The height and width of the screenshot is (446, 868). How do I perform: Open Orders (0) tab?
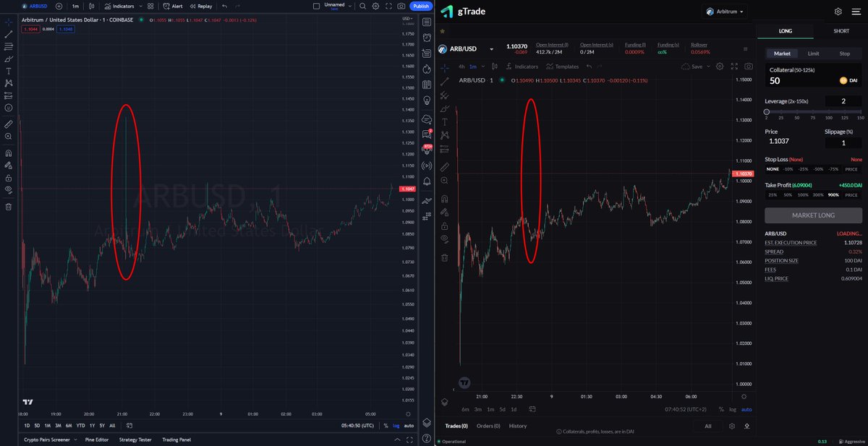tap(488, 426)
